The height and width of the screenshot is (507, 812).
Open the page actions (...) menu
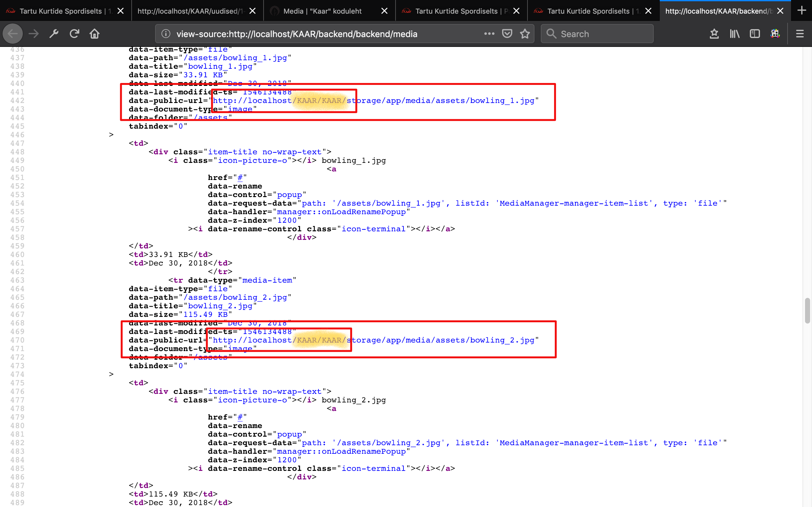[x=489, y=34]
